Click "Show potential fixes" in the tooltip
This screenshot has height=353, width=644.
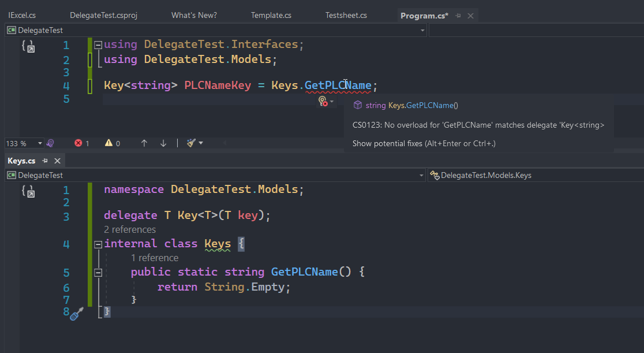(x=424, y=143)
